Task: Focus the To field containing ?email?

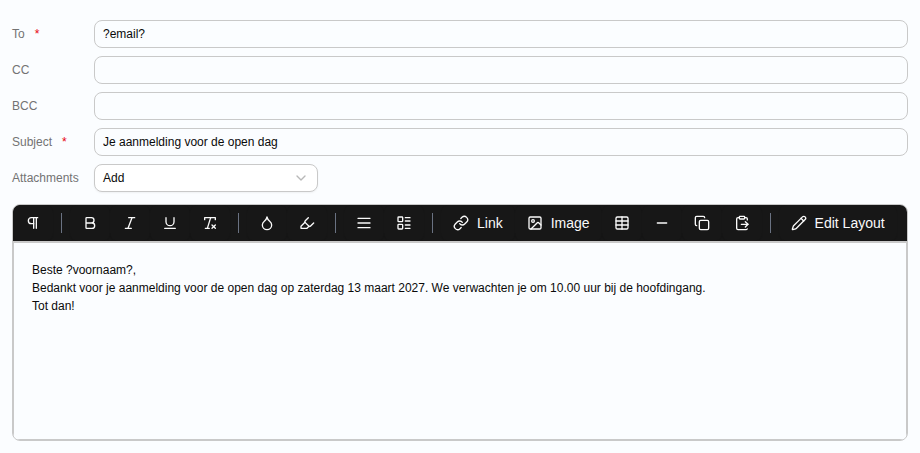Action: [x=500, y=34]
